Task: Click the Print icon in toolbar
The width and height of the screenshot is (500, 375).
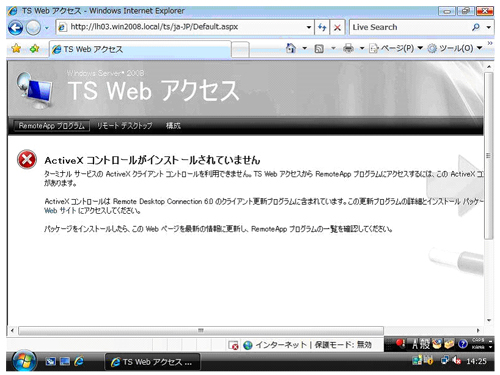Action: (x=348, y=49)
